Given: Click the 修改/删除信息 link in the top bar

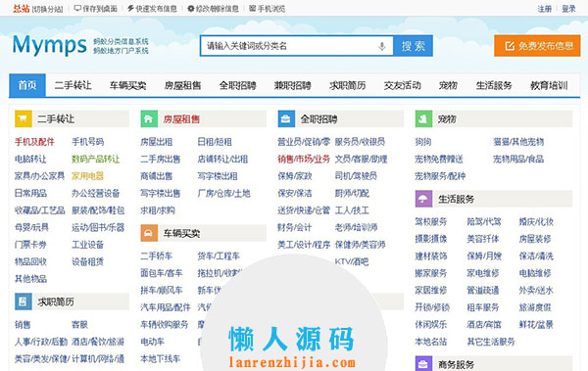Looking at the screenshot, I should coord(213,8).
